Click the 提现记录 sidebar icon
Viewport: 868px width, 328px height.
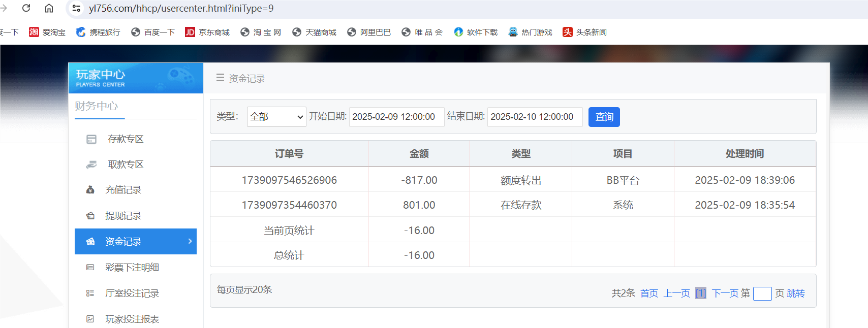pos(90,216)
